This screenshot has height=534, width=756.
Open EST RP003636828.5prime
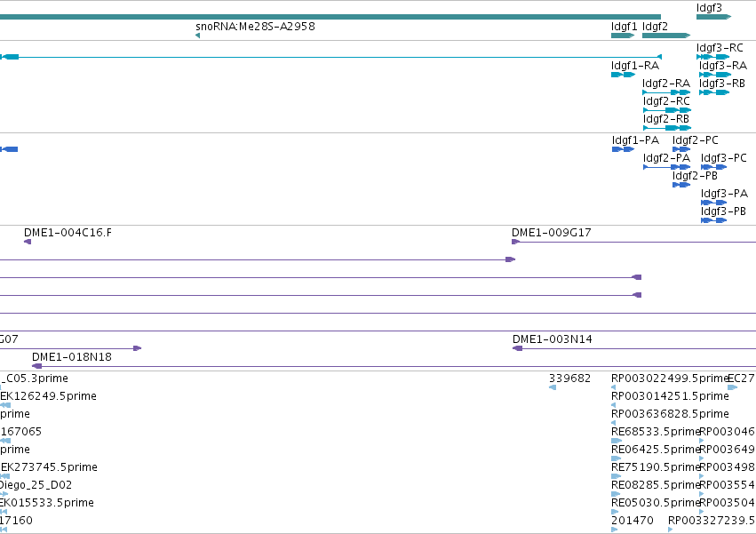click(613, 423)
